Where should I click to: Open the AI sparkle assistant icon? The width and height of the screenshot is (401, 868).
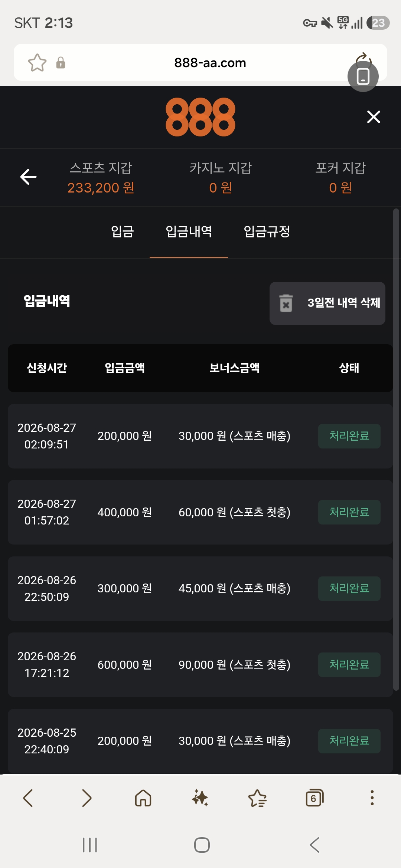(200, 798)
